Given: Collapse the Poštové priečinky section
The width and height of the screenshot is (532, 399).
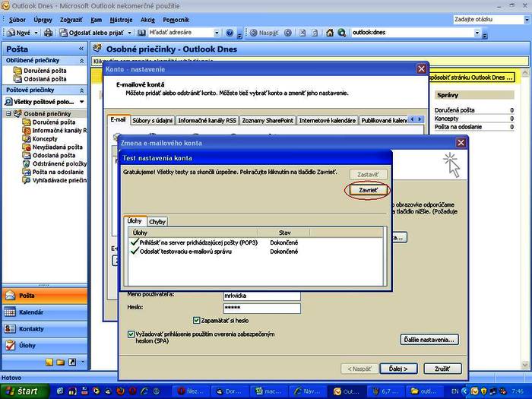Looking at the screenshot, I should point(82,90).
